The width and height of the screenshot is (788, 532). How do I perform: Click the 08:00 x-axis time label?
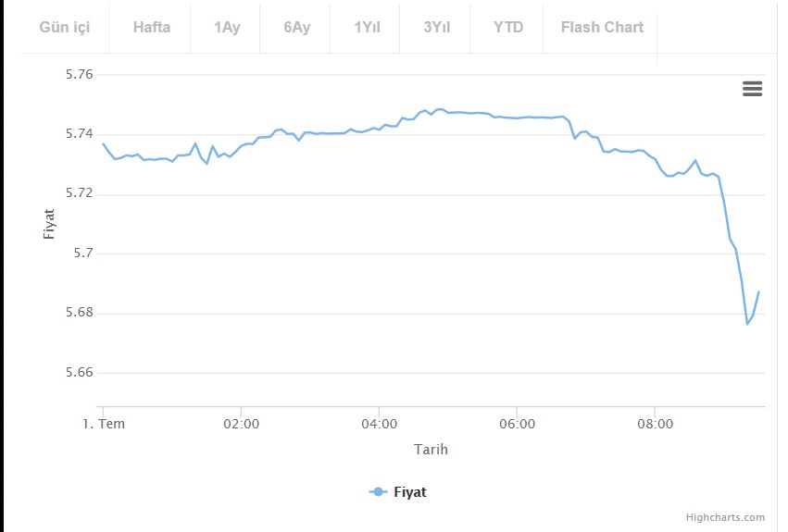tap(655, 424)
